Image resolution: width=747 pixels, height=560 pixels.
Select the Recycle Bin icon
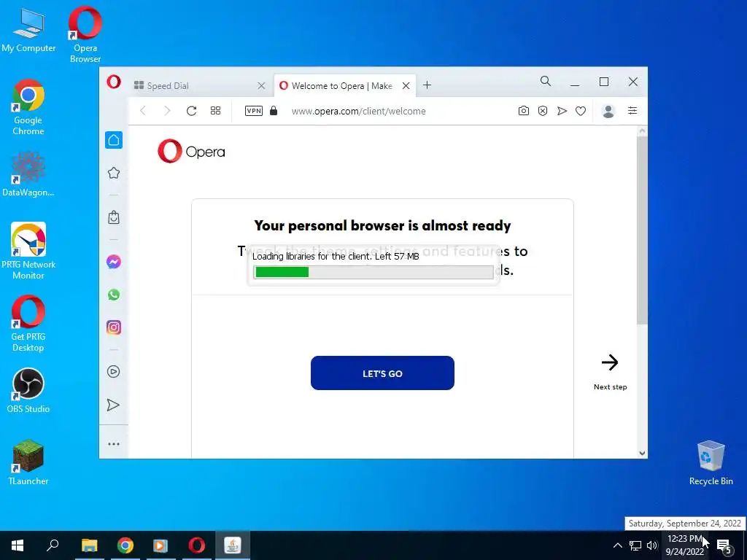click(x=711, y=463)
